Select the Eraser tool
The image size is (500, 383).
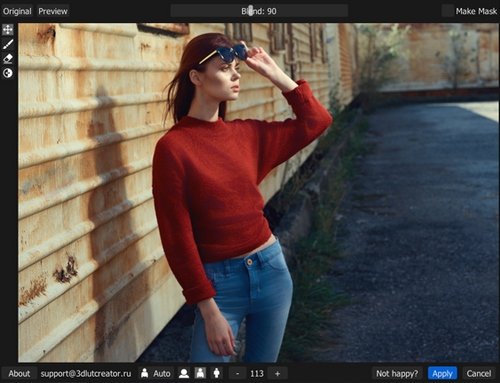[x=8, y=59]
